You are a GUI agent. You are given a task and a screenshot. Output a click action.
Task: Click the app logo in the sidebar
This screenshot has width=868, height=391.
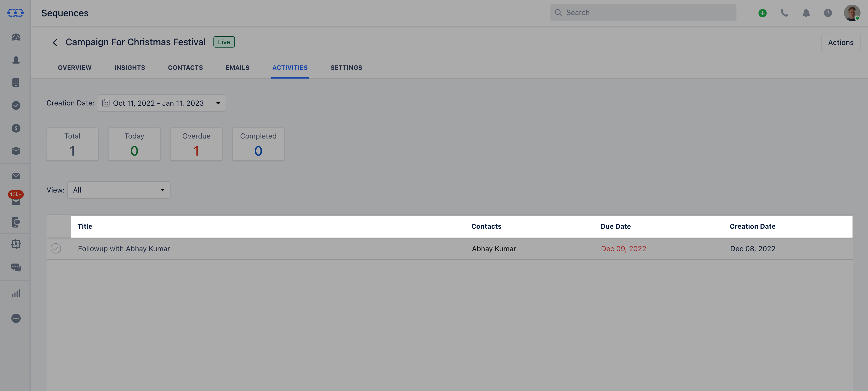point(16,13)
